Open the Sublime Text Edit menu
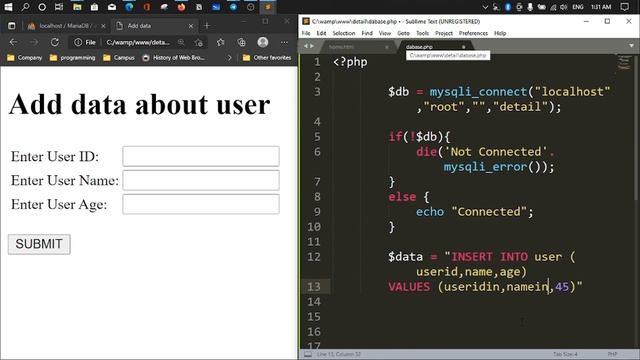Screen dimensions: 640x360 (x=321, y=33)
